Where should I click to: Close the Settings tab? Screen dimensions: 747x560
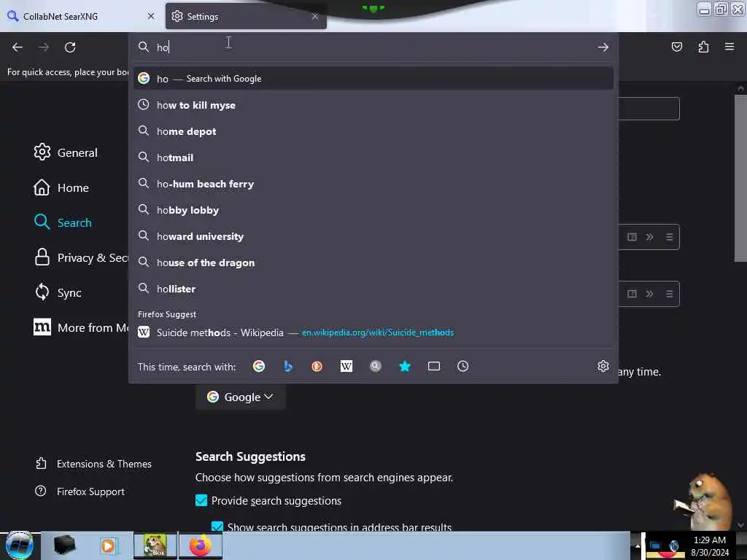pyautogui.click(x=315, y=16)
